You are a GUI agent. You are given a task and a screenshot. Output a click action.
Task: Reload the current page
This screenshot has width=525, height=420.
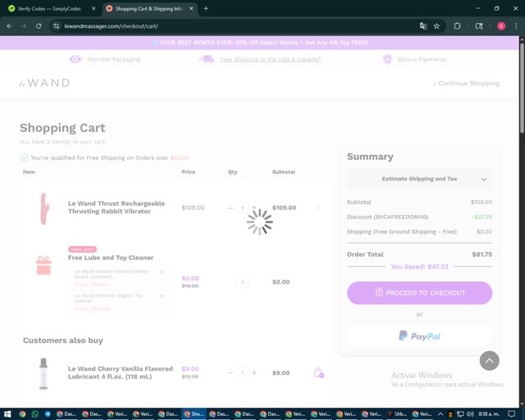tap(39, 25)
